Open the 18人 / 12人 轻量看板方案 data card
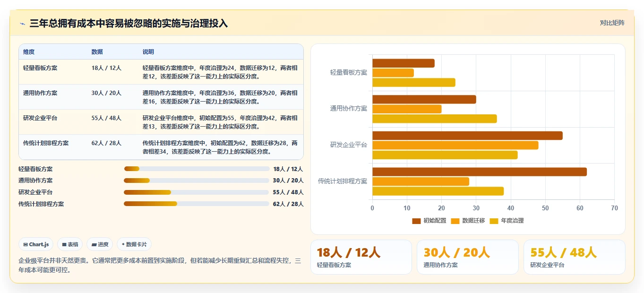This screenshot has height=293, width=644. coord(361,257)
